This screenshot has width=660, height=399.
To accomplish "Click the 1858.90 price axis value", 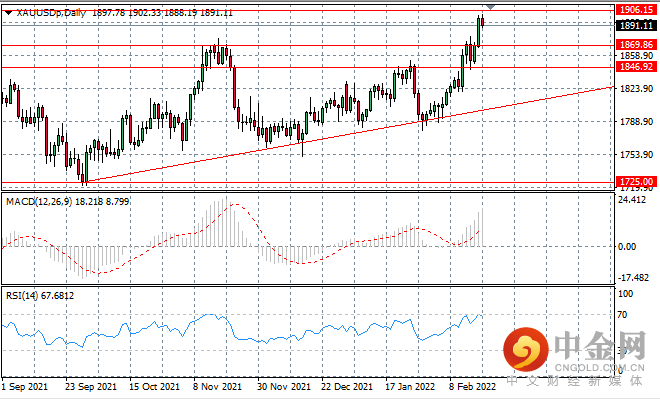I will pos(636,56).
